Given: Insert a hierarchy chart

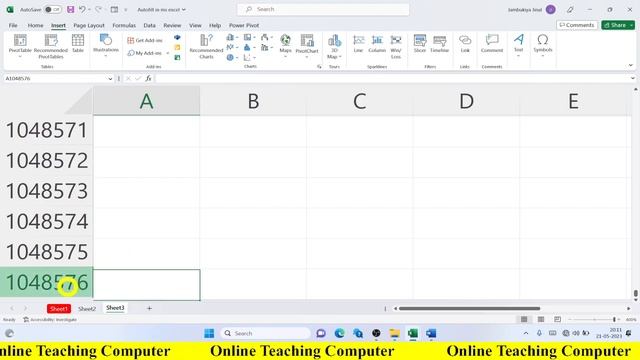Looking at the screenshot, I should [x=249, y=38].
